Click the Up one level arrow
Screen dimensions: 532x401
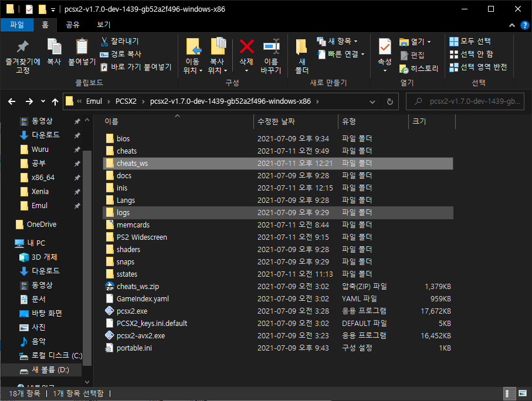coord(55,101)
